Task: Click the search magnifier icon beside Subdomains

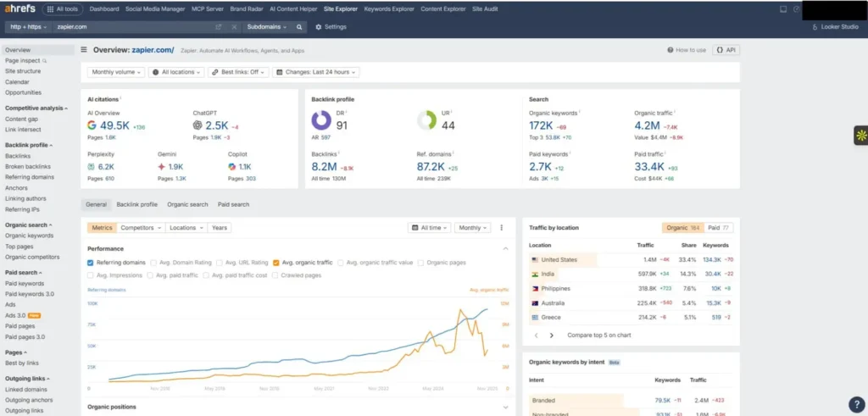Action: point(299,26)
